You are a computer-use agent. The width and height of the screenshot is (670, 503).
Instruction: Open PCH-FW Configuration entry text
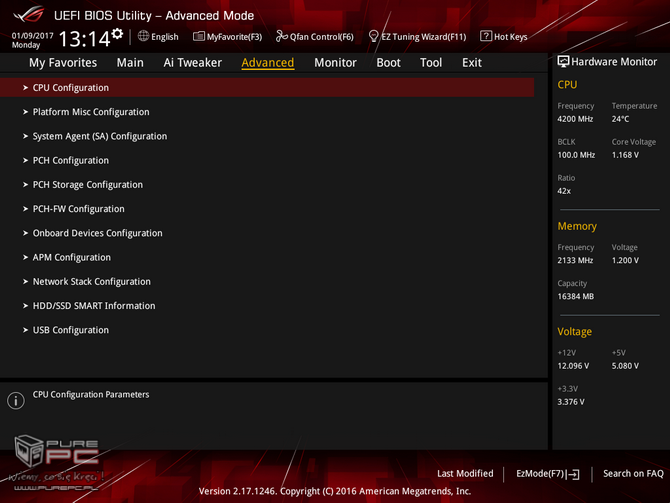[x=79, y=209]
